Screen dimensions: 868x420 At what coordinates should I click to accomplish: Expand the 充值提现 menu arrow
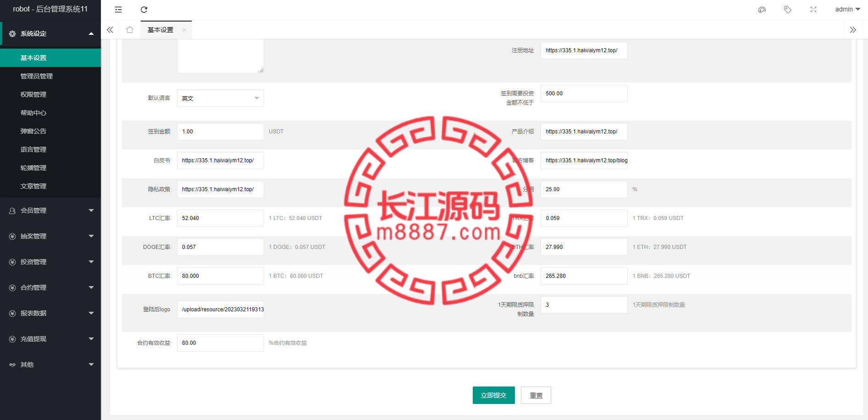(x=91, y=339)
